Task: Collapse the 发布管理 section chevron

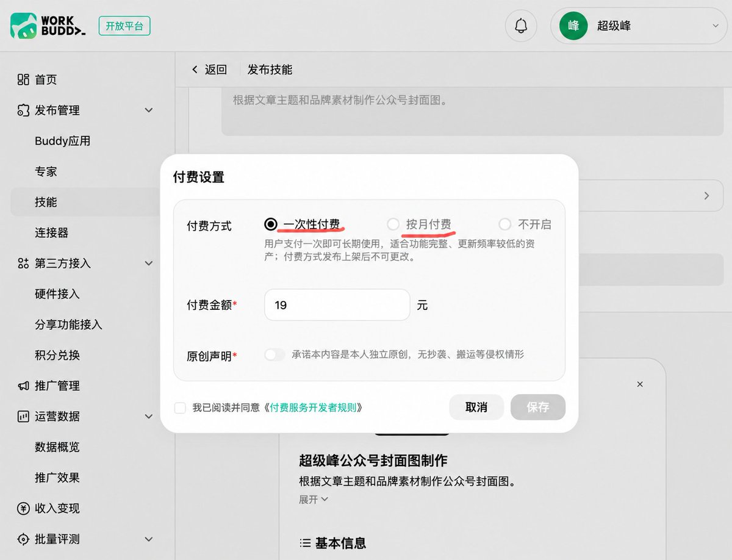Action: click(148, 110)
